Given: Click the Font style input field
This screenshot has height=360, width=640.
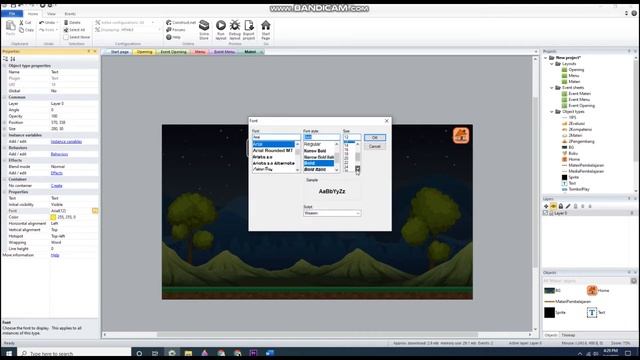Looking at the screenshot, I should [x=321, y=137].
